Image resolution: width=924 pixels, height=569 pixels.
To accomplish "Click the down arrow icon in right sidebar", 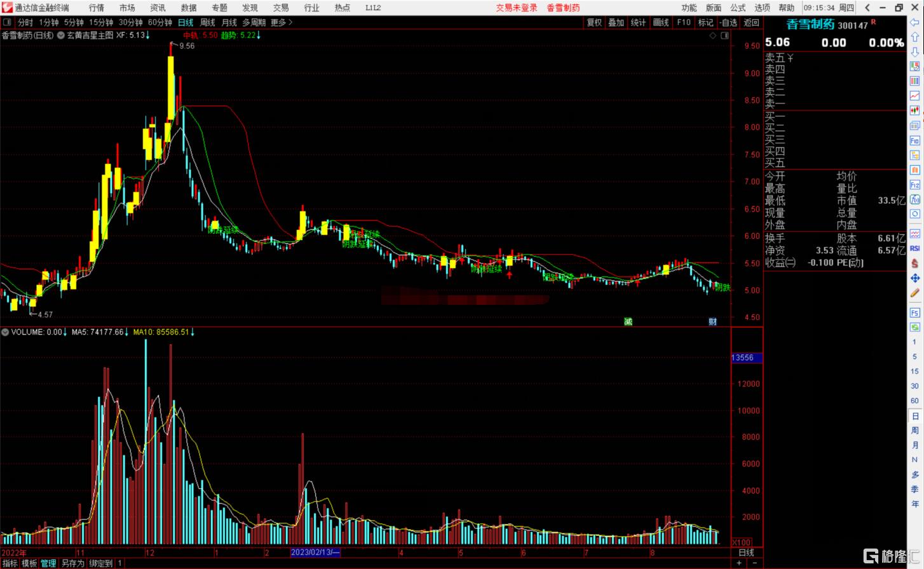I will coord(915,52).
